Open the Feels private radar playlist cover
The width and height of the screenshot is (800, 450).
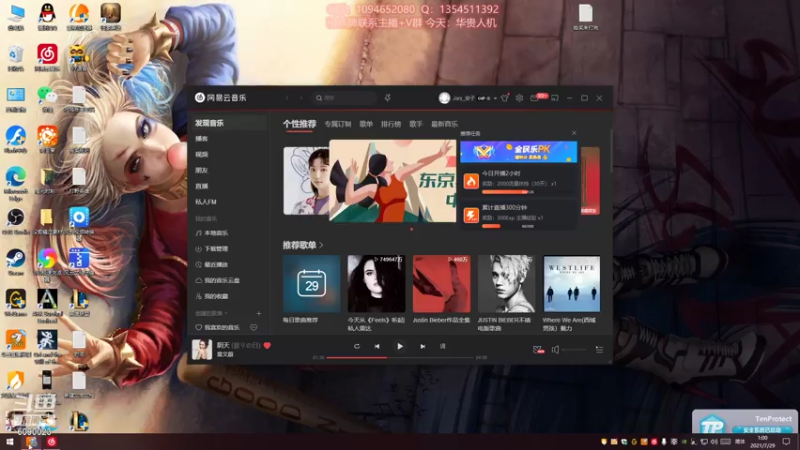pyautogui.click(x=376, y=284)
